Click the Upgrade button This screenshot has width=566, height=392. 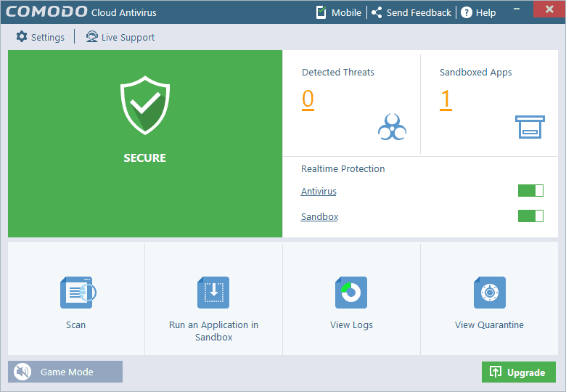point(518,372)
